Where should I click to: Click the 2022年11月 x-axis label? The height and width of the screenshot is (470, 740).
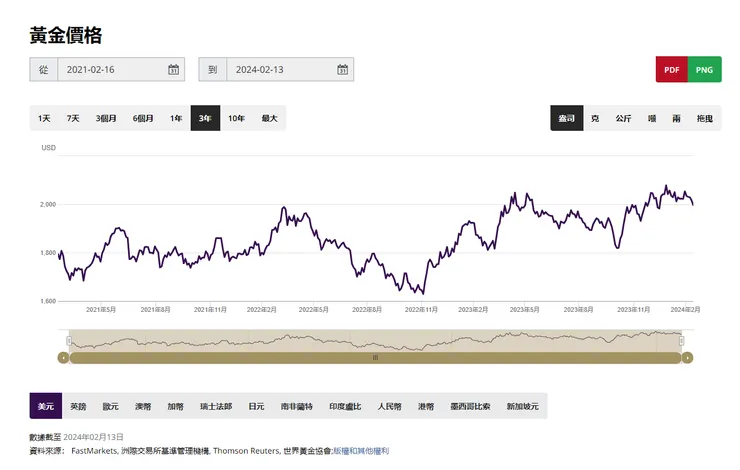click(x=421, y=310)
